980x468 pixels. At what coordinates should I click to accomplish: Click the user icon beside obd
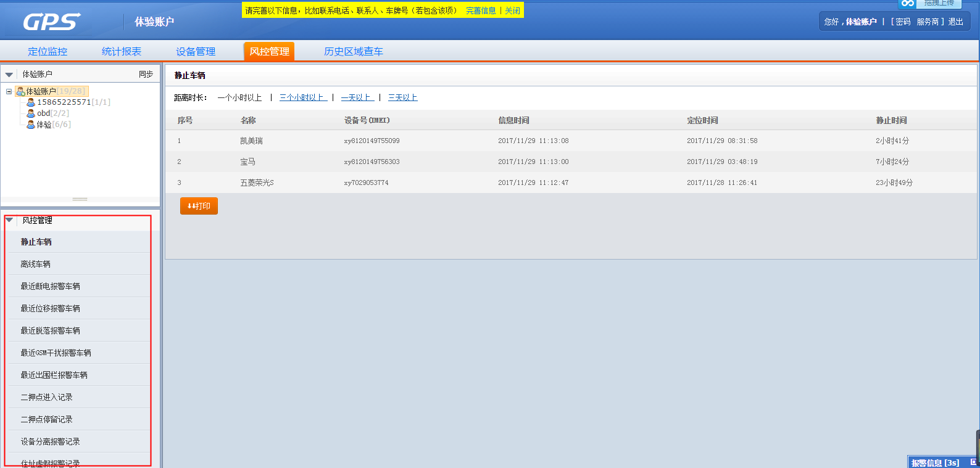31,113
